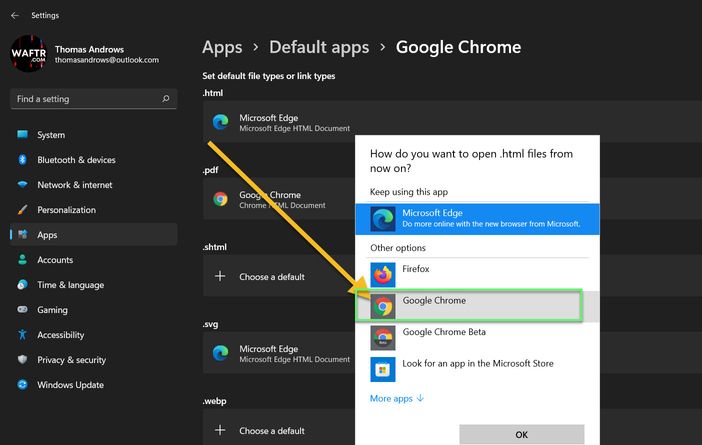Click the Edge icon in the dialog
The image size is (702, 445).
[x=383, y=219]
